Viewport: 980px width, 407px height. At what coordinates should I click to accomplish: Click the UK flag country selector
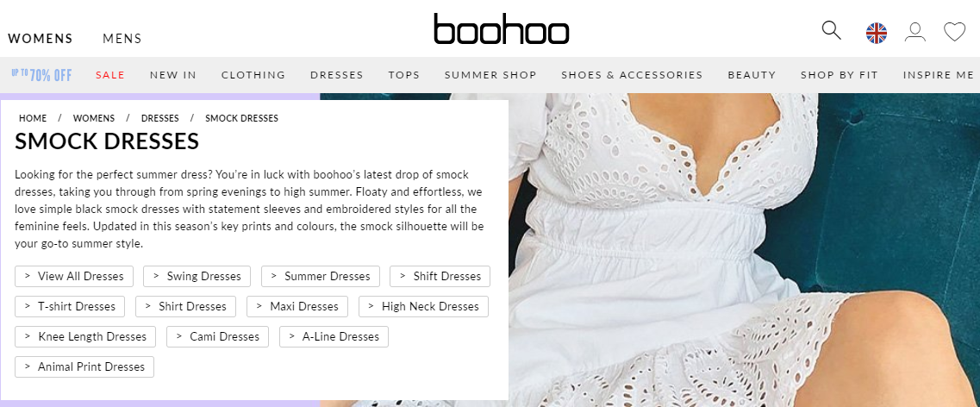point(877,33)
